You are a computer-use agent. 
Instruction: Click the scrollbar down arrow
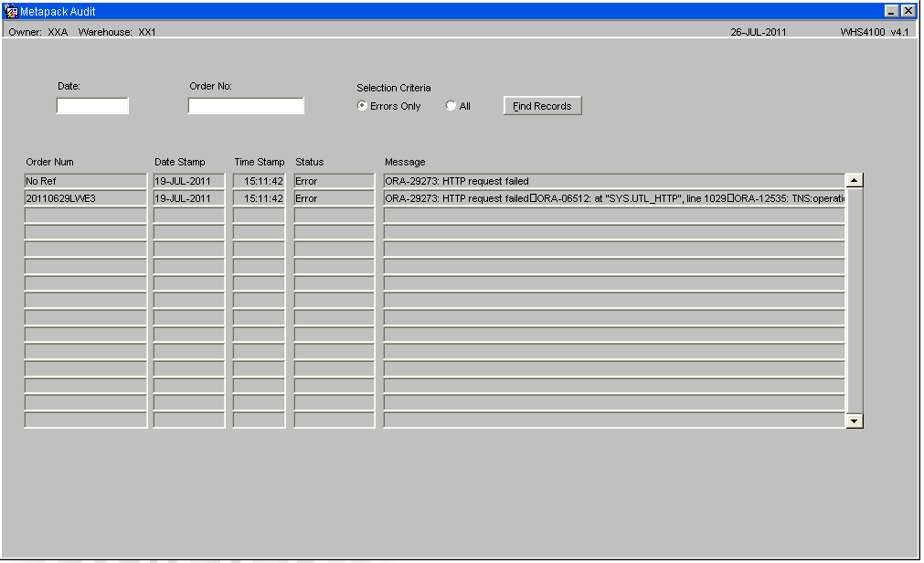855,421
